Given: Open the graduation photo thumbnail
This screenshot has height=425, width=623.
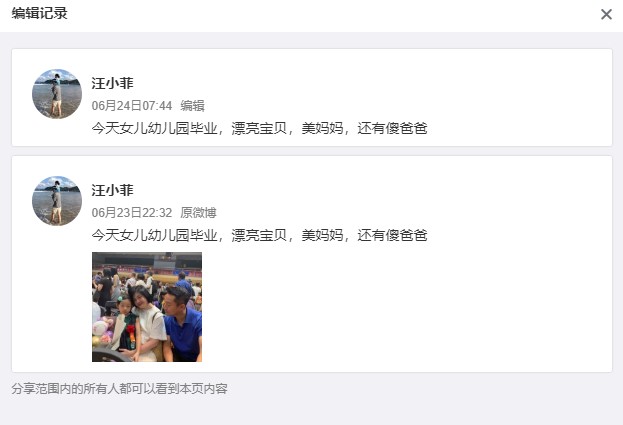Looking at the screenshot, I should tap(147, 307).
